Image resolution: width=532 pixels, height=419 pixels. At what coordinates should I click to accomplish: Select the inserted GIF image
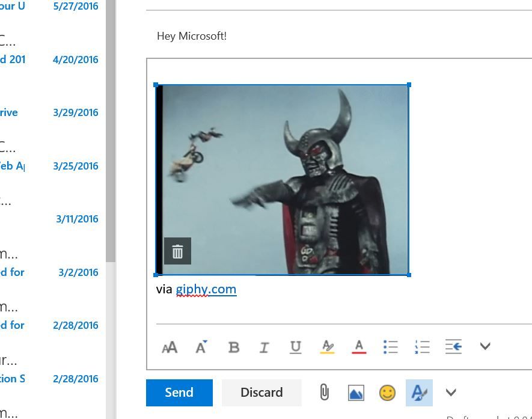(x=283, y=180)
